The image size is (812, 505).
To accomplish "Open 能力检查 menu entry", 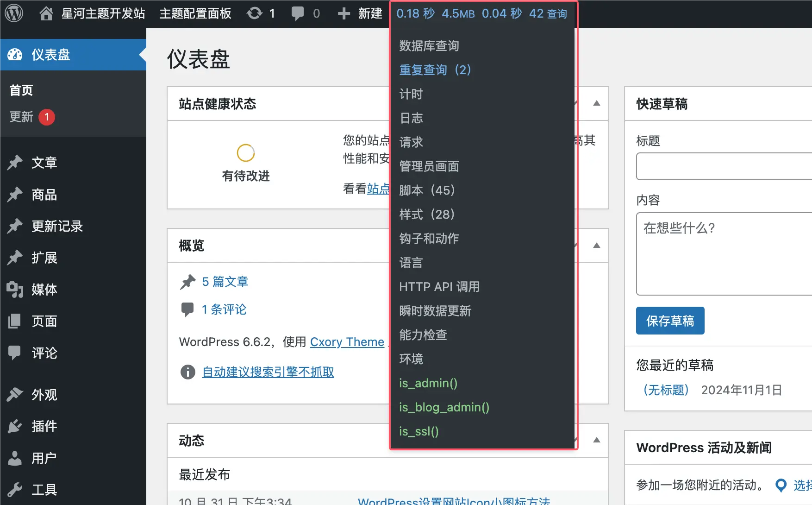I will [x=423, y=335].
